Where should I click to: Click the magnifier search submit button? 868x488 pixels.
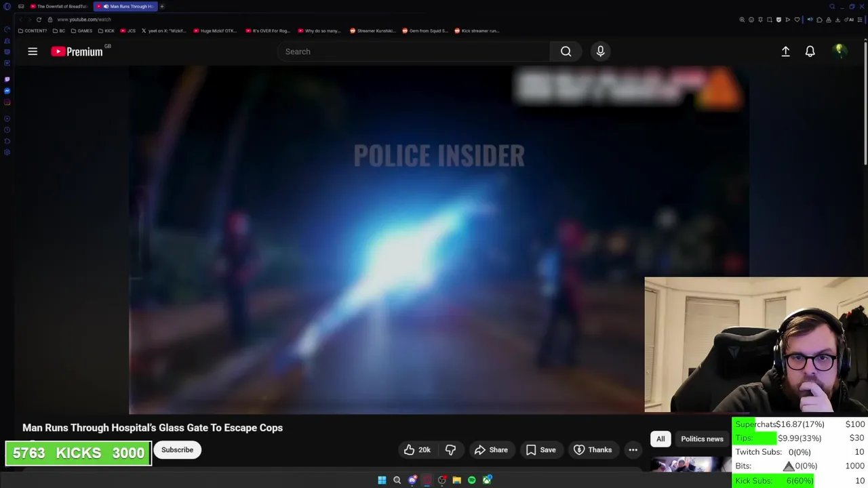tap(566, 52)
